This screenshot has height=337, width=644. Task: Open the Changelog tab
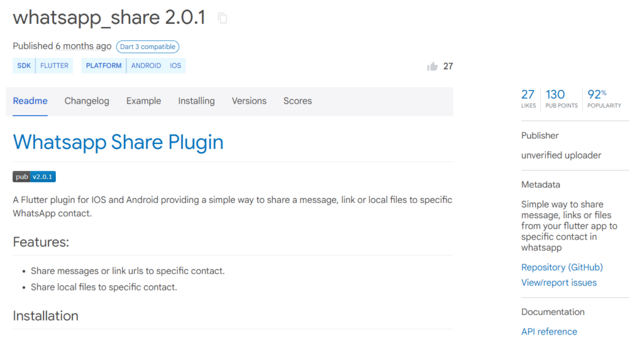(87, 101)
